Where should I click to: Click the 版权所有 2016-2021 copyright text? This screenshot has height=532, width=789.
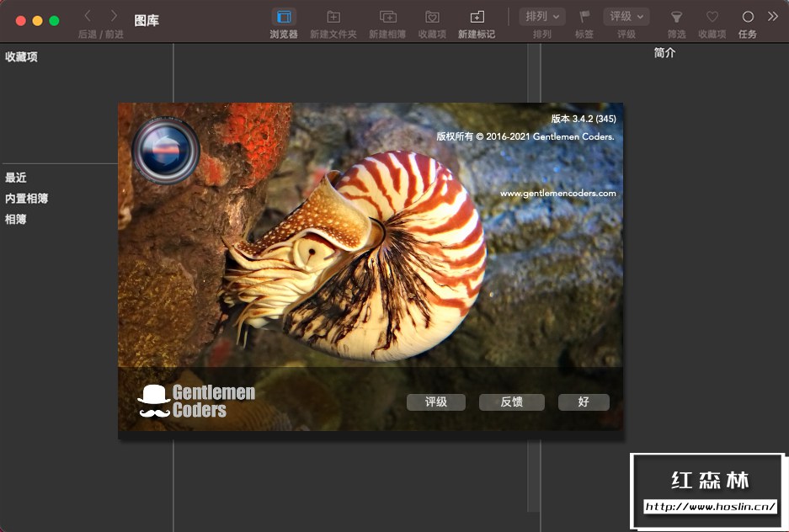point(525,136)
